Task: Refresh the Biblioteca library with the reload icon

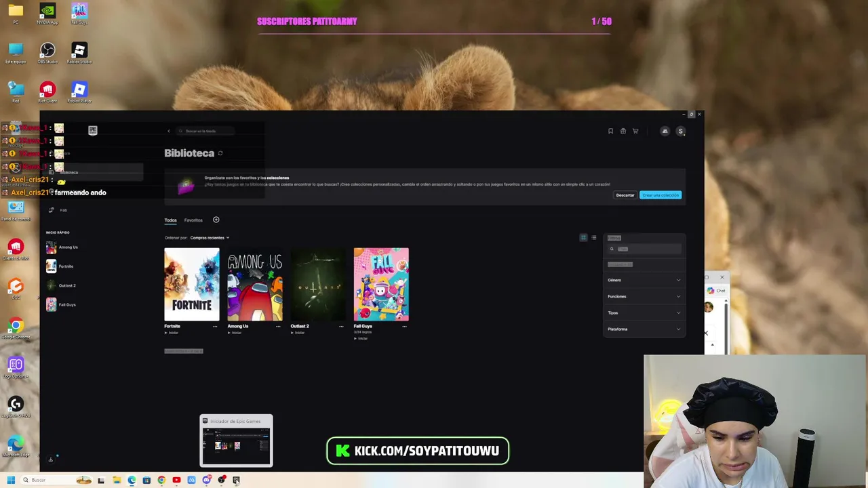Action: [220, 153]
